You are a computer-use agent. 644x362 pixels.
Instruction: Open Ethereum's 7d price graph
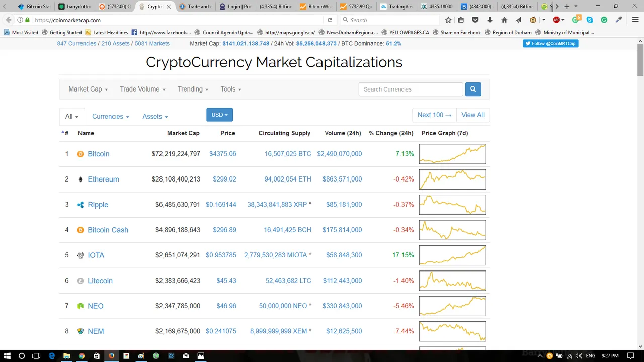pyautogui.click(x=452, y=179)
